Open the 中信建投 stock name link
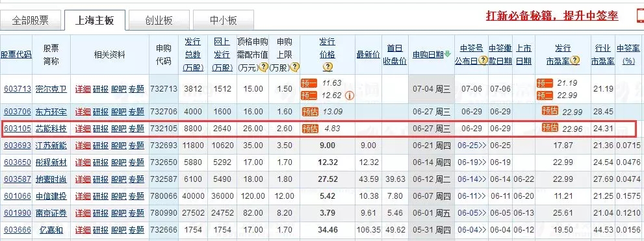The width and height of the screenshot is (644, 241). click(x=51, y=196)
